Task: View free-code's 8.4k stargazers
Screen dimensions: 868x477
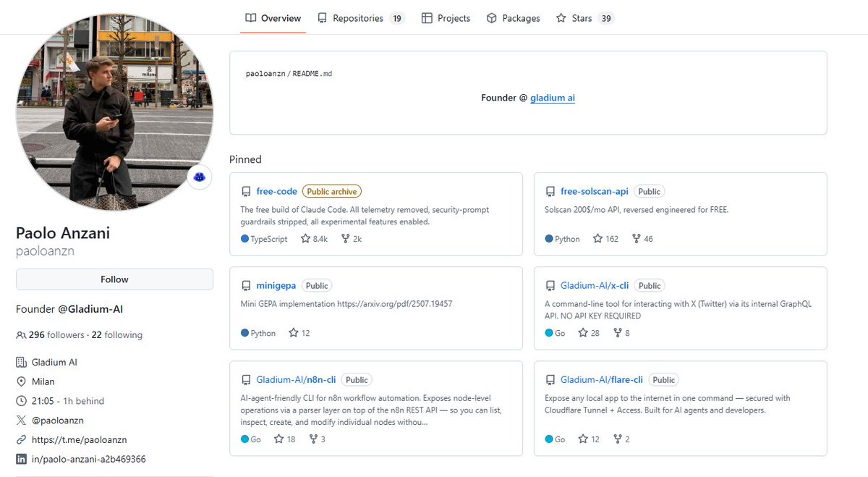Action: pos(314,239)
